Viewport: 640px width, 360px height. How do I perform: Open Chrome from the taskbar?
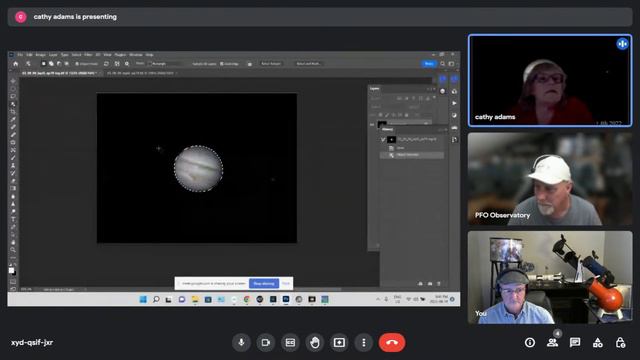tap(247, 300)
